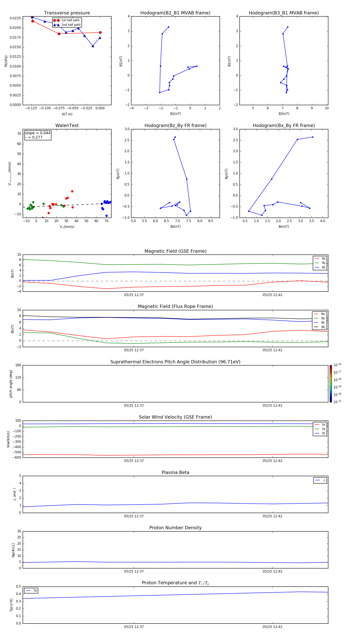Screen dimensions: 351x644
Task: Click the '2nd half path' legend entry
Action: 67,25
